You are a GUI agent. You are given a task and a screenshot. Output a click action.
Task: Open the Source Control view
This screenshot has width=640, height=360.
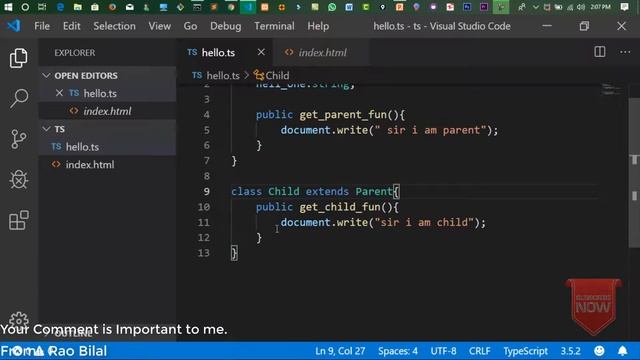tap(19, 139)
